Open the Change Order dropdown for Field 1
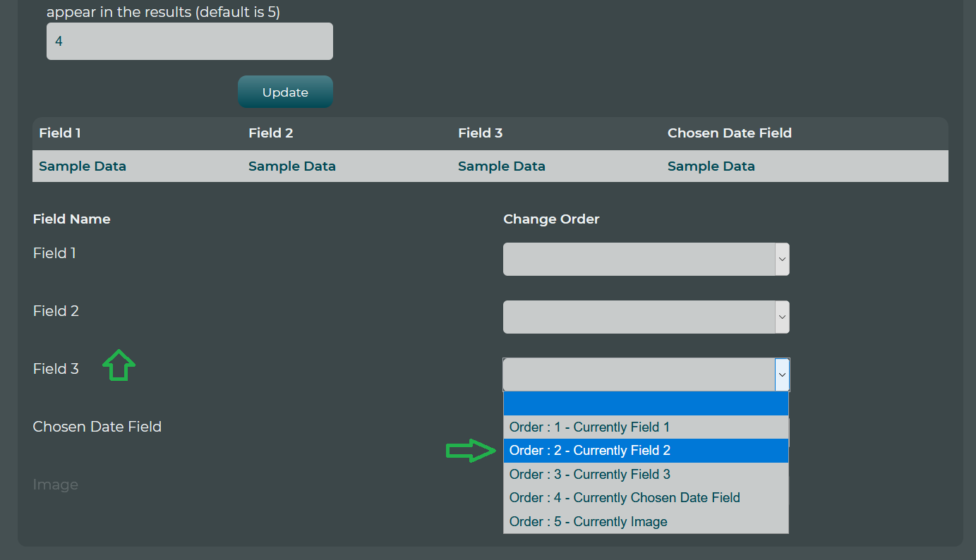 click(x=646, y=259)
